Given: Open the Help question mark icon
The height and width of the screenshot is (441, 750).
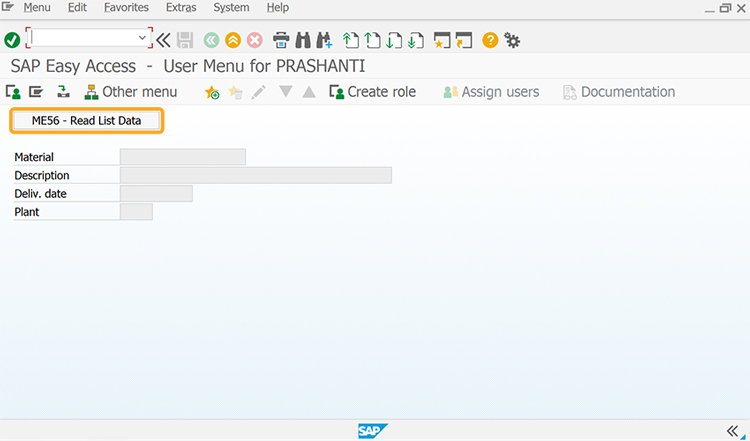Looking at the screenshot, I should pos(490,40).
